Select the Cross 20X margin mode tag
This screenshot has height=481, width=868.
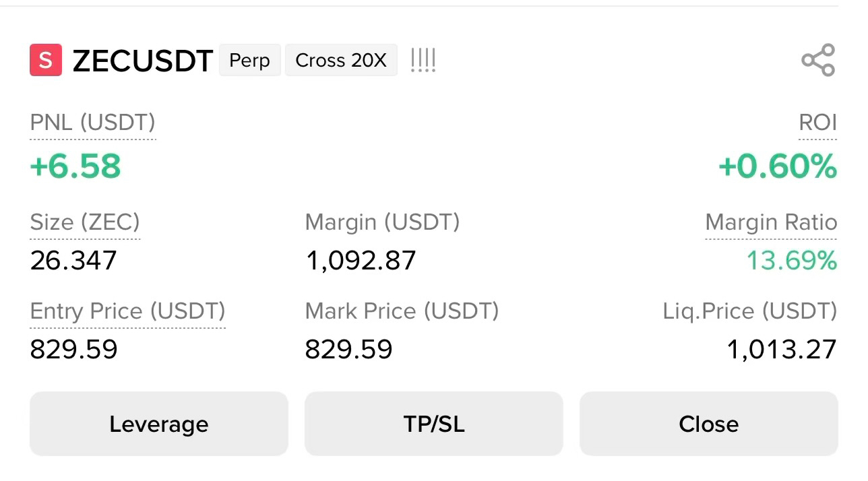(x=341, y=60)
